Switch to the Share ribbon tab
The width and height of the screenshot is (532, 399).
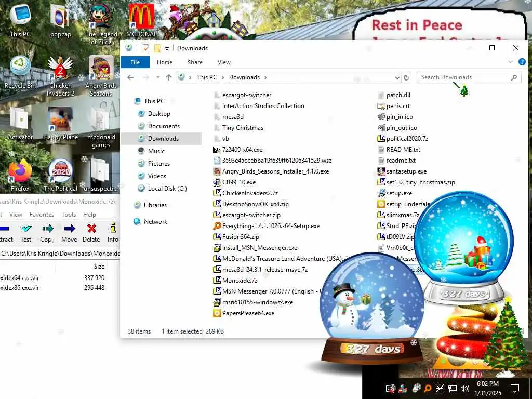(x=195, y=62)
